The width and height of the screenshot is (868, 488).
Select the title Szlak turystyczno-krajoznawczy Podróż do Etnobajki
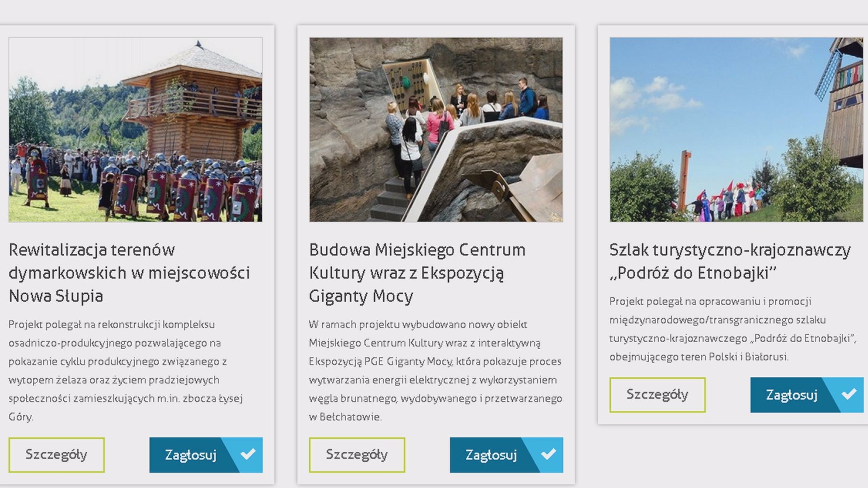[x=730, y=261]
